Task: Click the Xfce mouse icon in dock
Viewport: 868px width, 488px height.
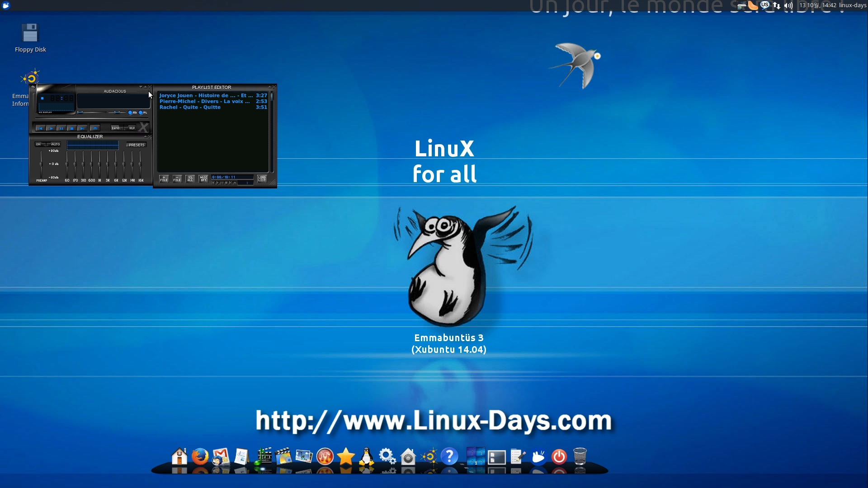Action: point(538,457)
